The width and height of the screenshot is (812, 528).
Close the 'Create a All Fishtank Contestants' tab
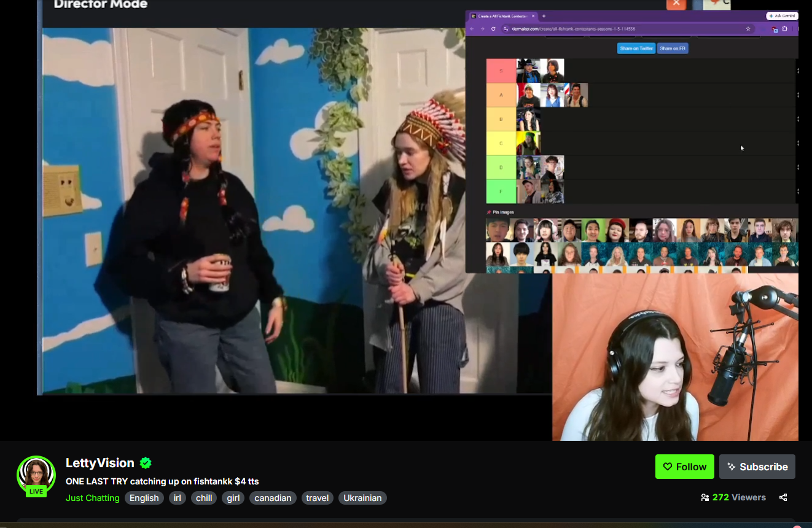(533, 16)
